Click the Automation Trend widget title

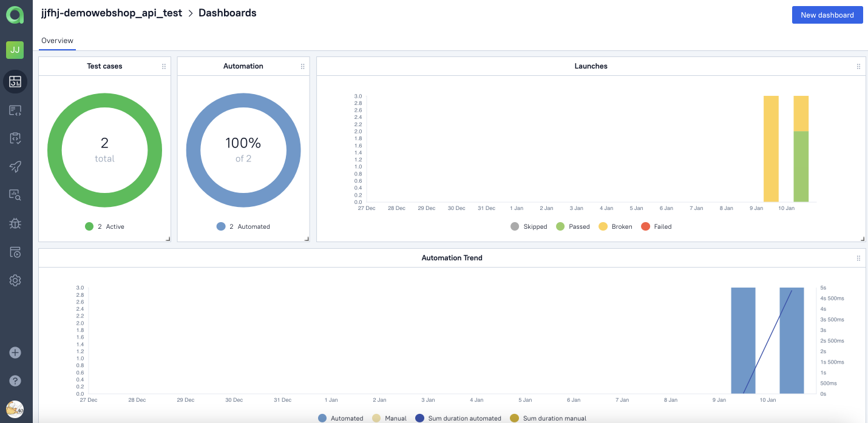(452, 258)
